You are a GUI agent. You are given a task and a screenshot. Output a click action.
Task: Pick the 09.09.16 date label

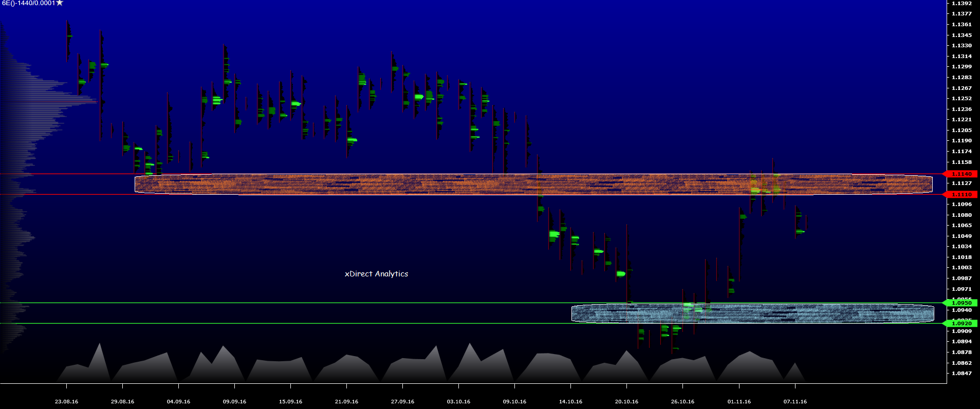(234, 402)
